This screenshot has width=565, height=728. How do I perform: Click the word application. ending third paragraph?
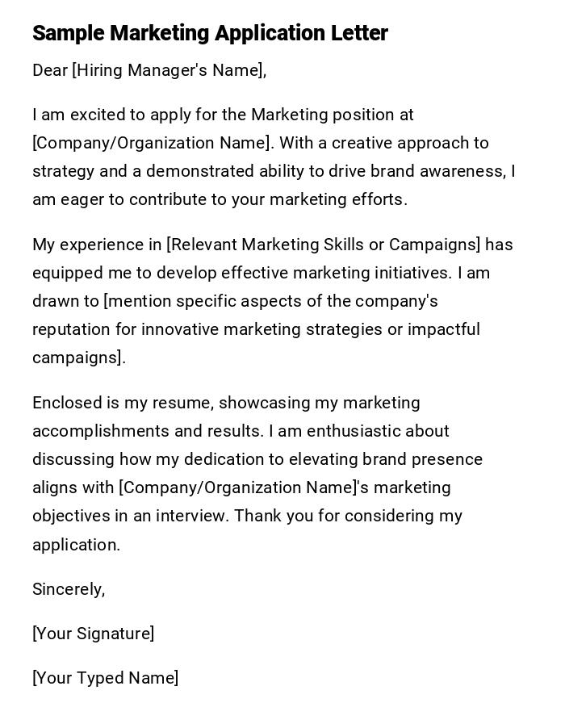point(76,545)
